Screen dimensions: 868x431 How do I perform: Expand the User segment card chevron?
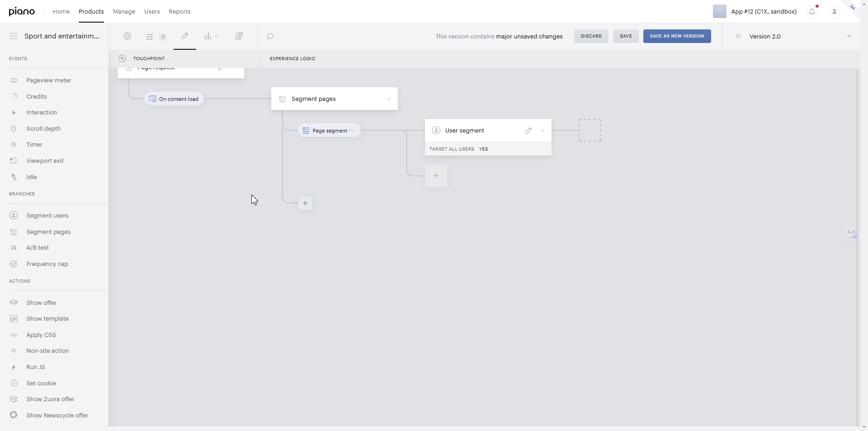click(542, 131)
